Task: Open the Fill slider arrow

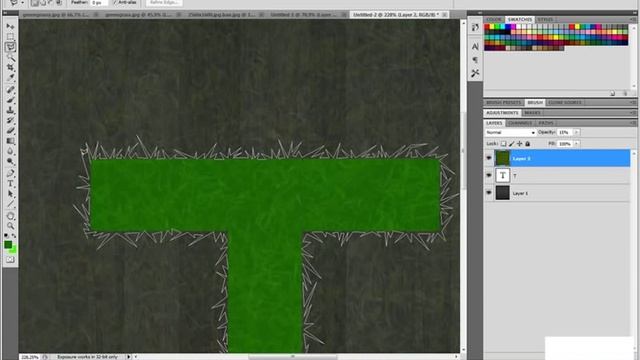Action: tap(577, 144)
